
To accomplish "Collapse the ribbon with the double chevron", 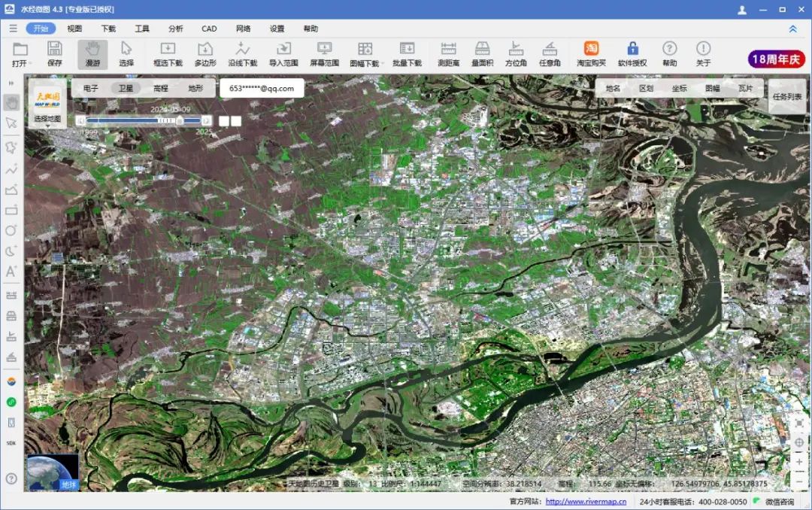I will point(792,29).
